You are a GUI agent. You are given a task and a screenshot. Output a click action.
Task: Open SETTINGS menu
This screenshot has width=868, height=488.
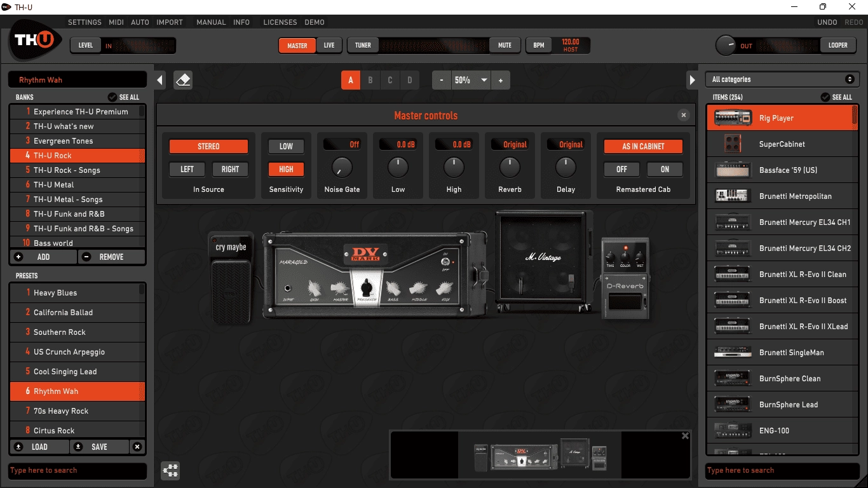click(x=85, y=22)
